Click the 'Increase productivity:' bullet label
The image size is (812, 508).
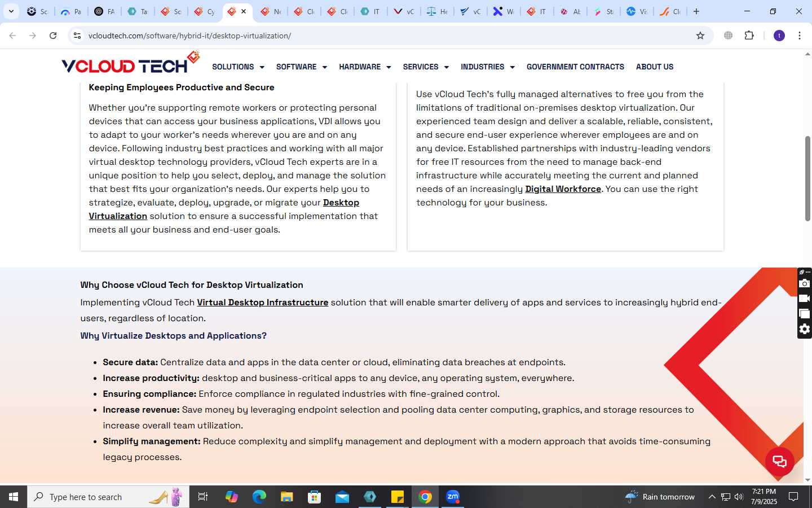(151, 378)
